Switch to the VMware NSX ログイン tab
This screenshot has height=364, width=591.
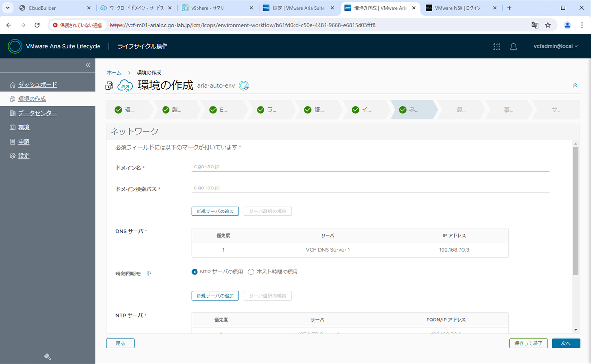461,8
